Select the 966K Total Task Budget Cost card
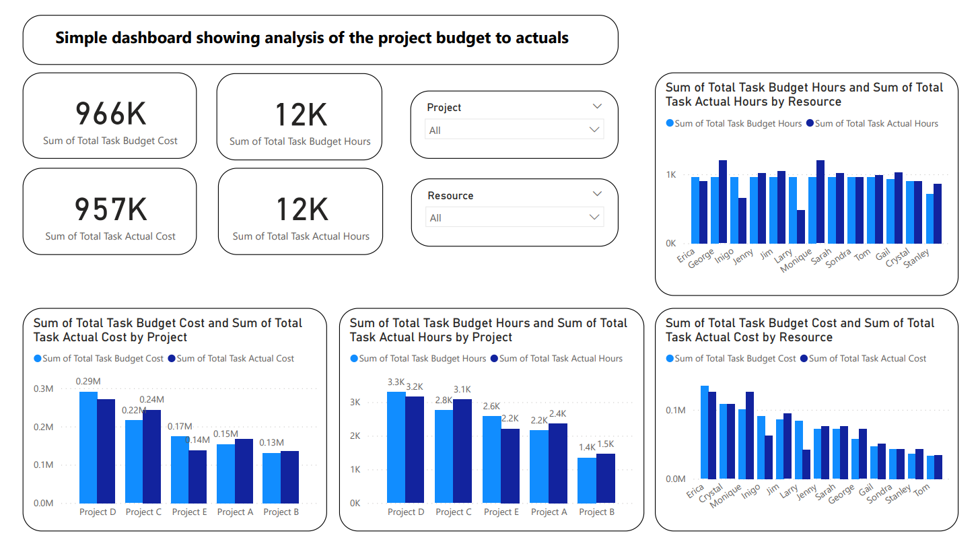 coord(110,116)
